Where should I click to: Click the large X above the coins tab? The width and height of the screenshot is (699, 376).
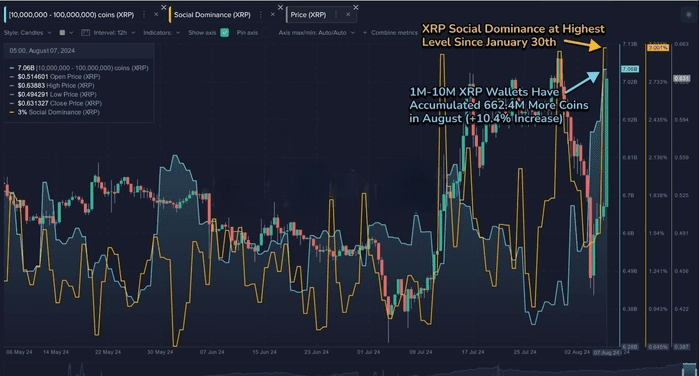pyautogui.click(x=164, y=7)
